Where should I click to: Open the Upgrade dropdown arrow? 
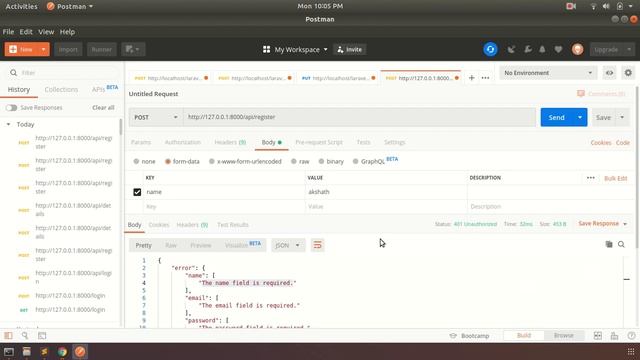coord(629,49)
